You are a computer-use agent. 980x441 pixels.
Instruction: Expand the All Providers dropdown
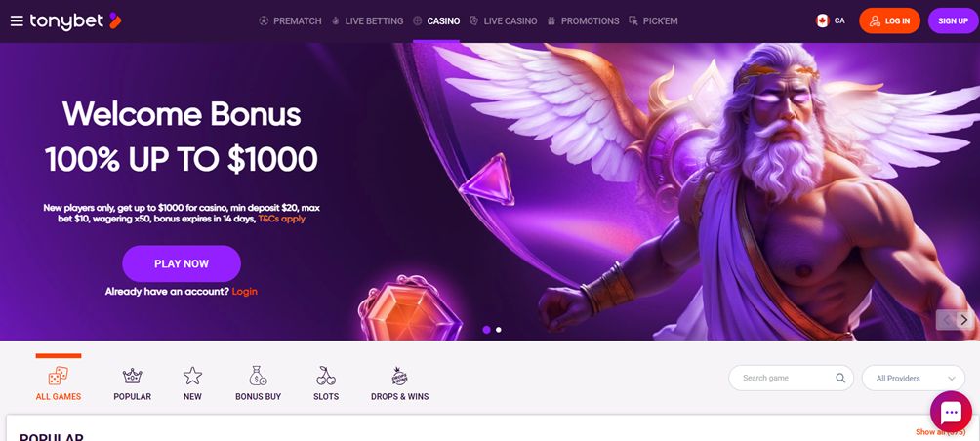tap(914, 378)
